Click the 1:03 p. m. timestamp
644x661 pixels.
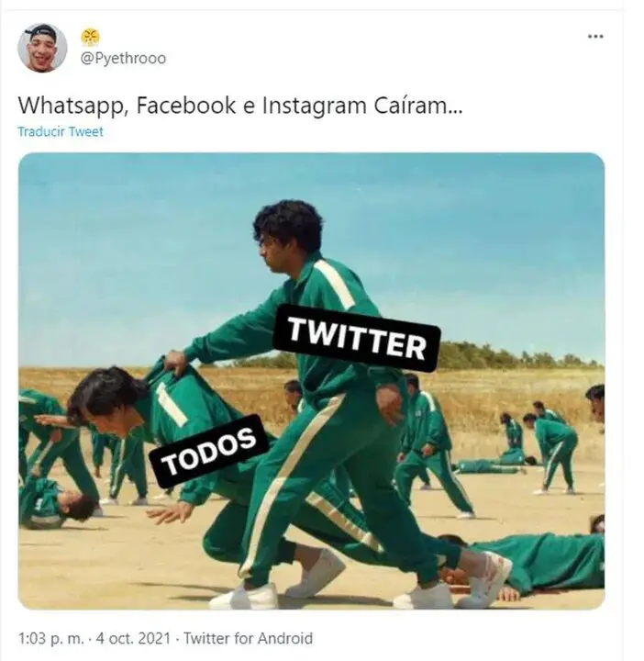coord(51,638)
